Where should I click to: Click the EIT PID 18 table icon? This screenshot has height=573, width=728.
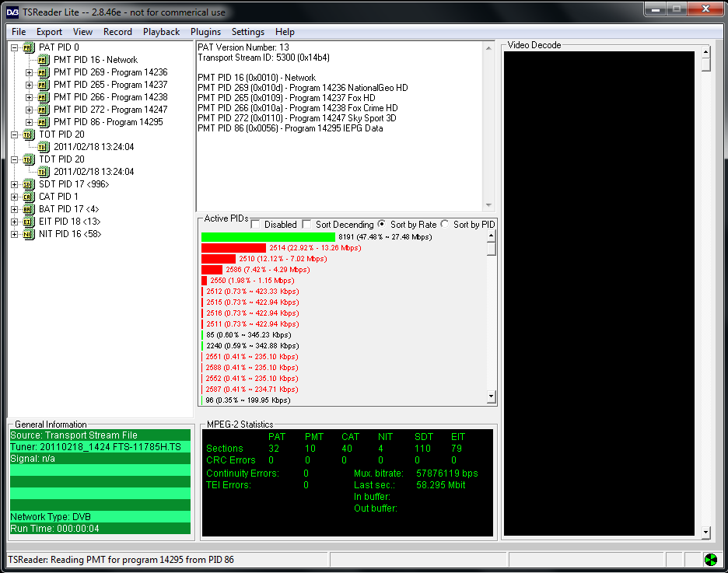pos(28,222)
